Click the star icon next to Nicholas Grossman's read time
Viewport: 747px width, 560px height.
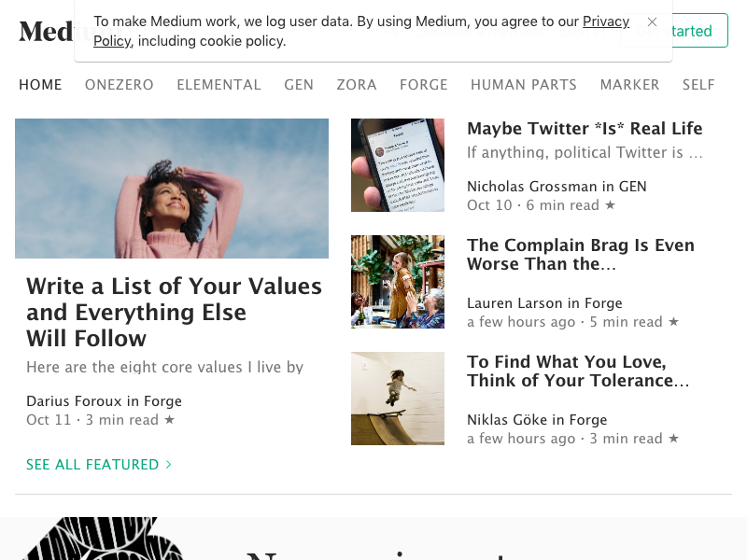(x=611, y=204)
